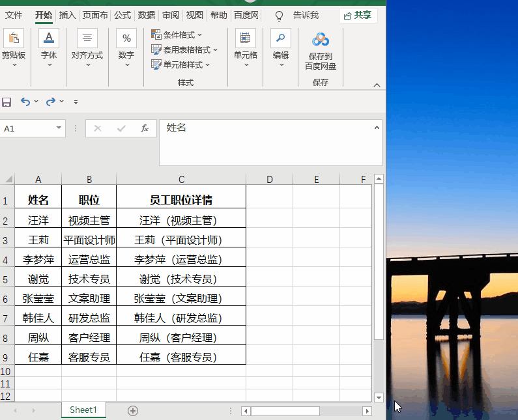The image size is (518, 420).
Task: Open the Number (数字) format group
Action: [x=126, y=48]
